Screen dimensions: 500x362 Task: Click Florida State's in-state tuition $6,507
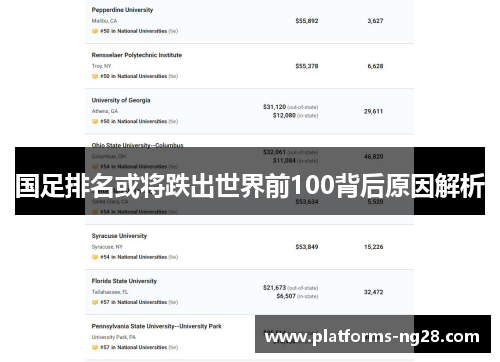(x=286, y=296)
